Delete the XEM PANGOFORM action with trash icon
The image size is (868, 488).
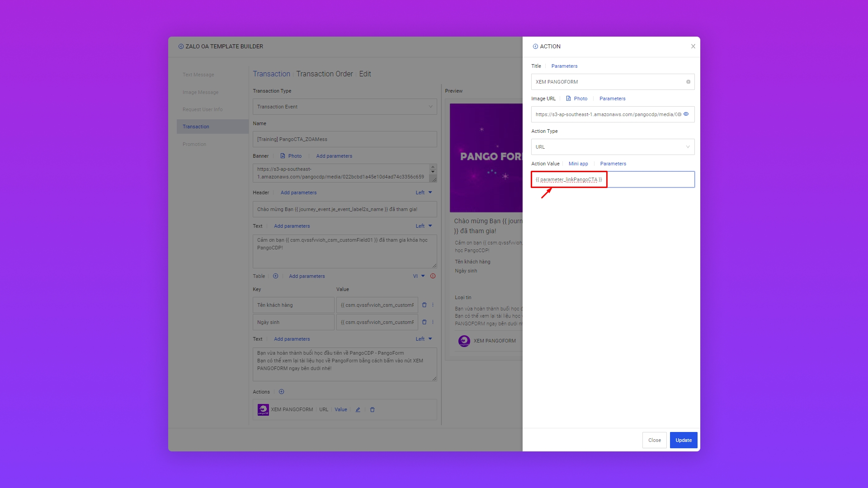click(x=373, y=410)
